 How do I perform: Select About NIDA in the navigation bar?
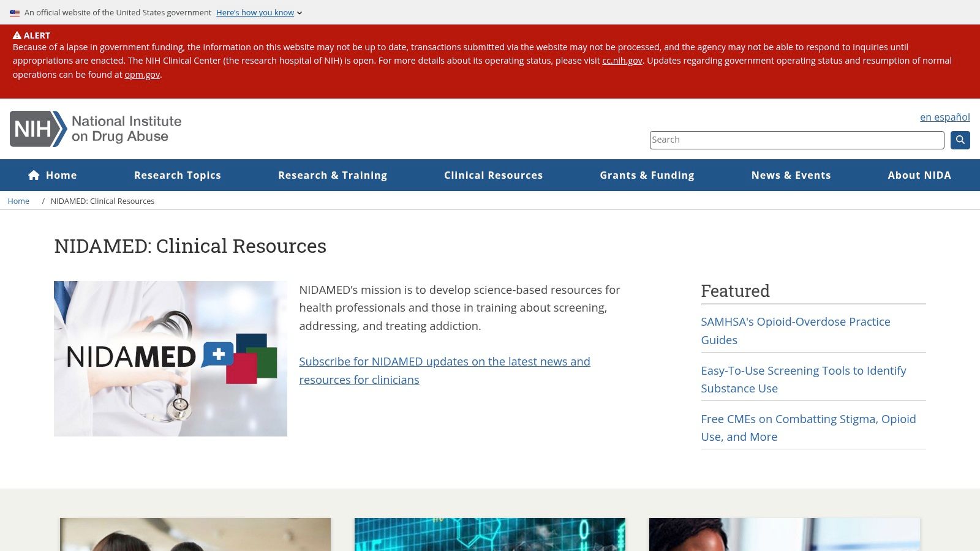click(x=919, y=175)
